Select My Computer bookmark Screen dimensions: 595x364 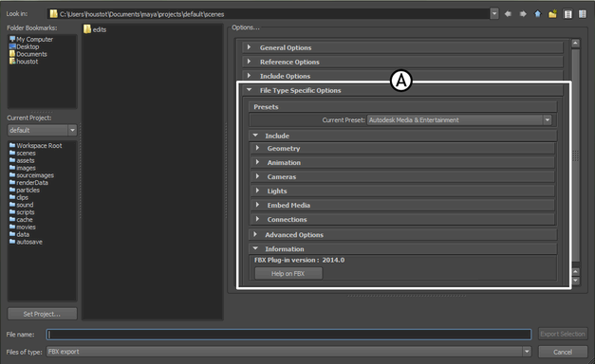pos(31,39)
